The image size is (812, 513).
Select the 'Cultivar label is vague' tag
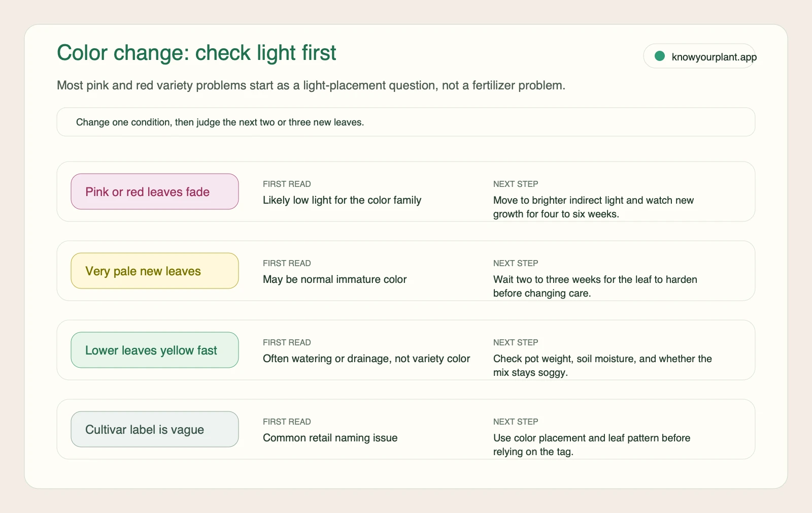pos(155,429)
